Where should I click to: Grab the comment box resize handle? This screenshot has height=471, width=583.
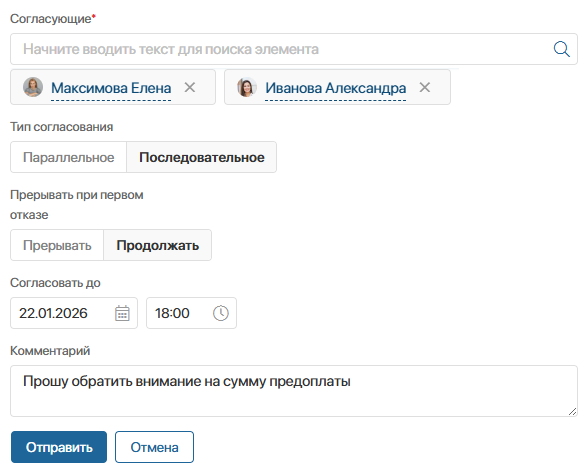[x=573, y=411]
